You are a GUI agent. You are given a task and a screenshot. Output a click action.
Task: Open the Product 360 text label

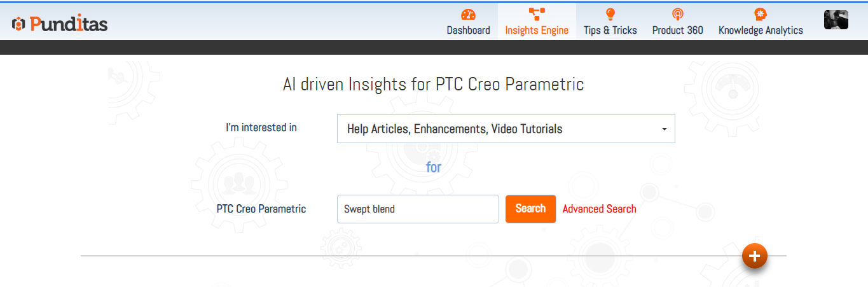677,30
